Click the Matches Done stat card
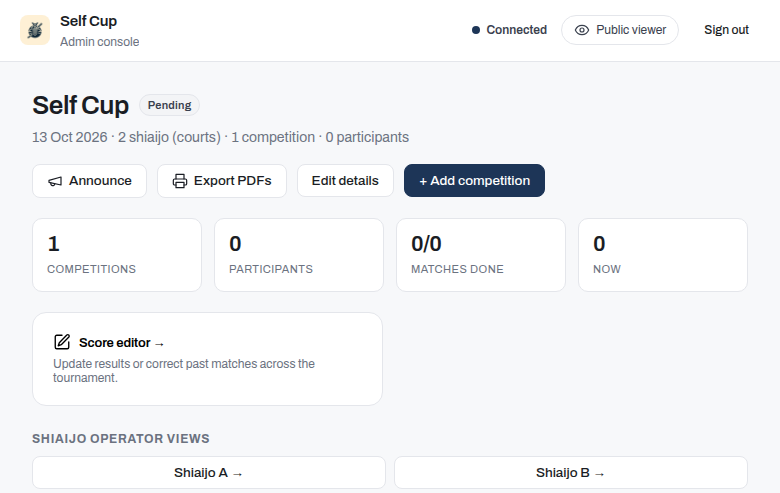This screenshot has height=493, width=780. tap(481, 255)
